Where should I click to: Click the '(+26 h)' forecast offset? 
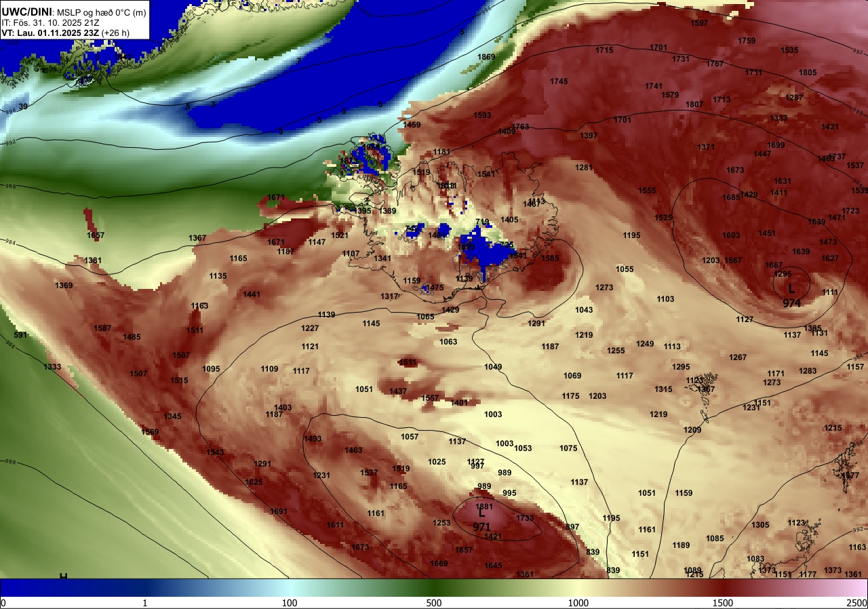[115, 33]
